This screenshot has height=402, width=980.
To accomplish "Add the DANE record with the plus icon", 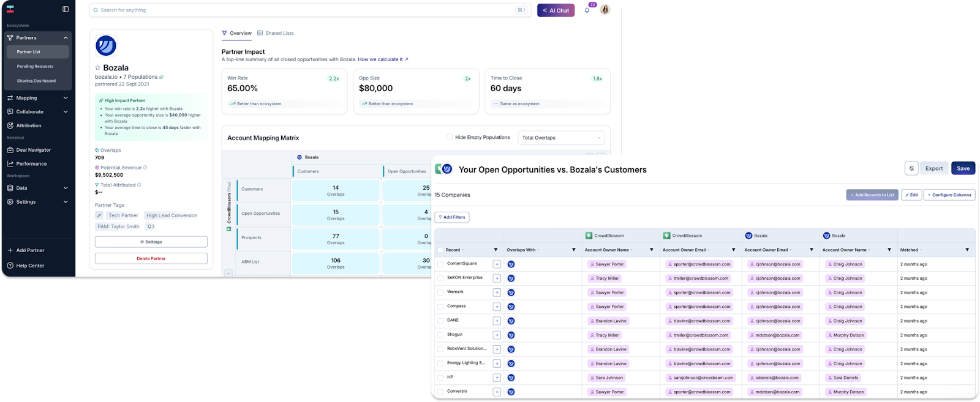I will [x=497, y=321].
